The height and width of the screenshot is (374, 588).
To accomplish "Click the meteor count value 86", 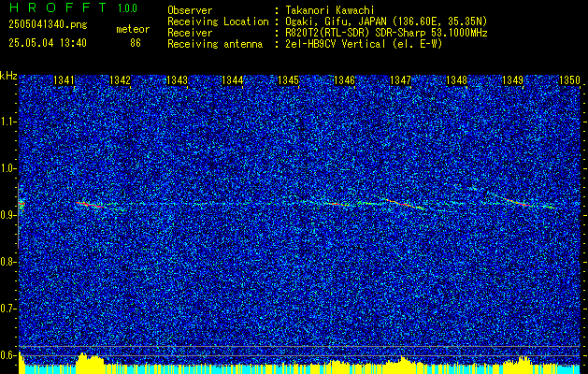I will (136, 43).
